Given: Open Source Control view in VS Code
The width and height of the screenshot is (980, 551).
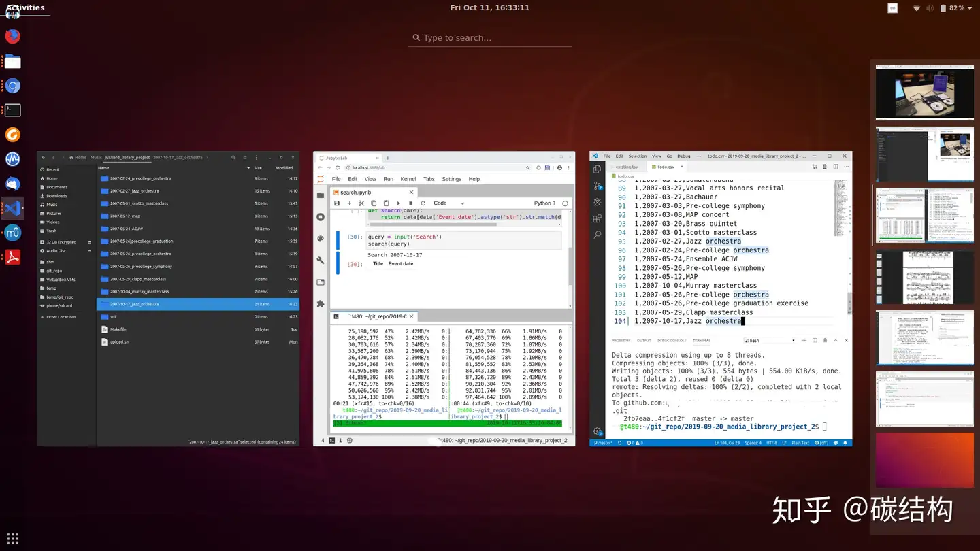Looking at the screenshot, I should point(597,186).
